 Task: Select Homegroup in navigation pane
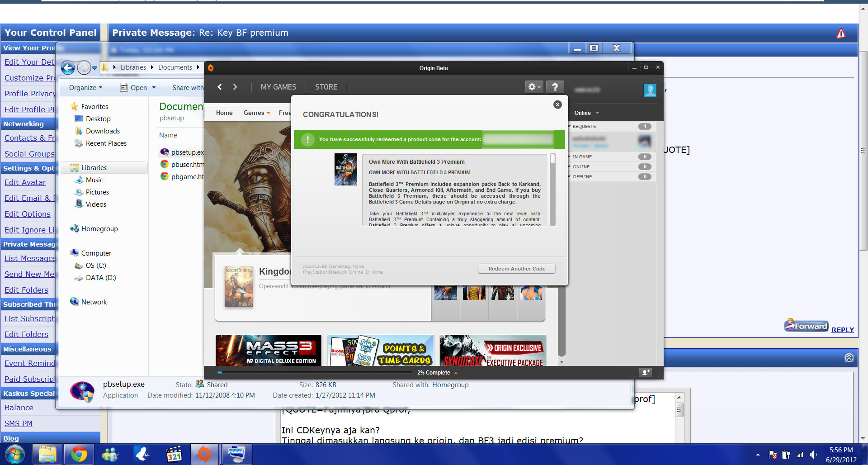coord(94,229)
